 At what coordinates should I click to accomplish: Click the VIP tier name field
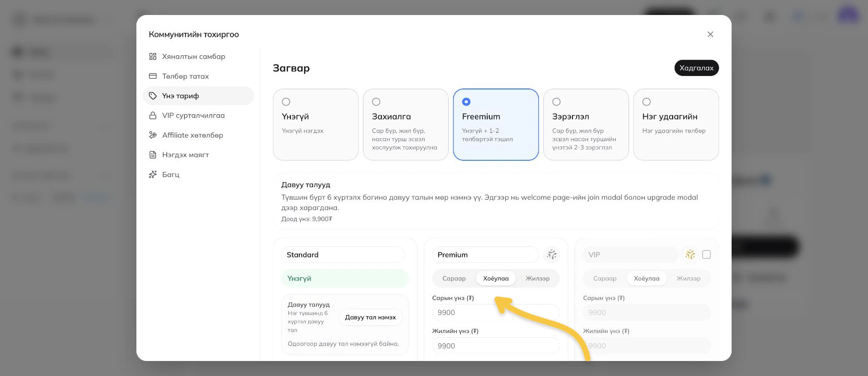click(630, 254)
